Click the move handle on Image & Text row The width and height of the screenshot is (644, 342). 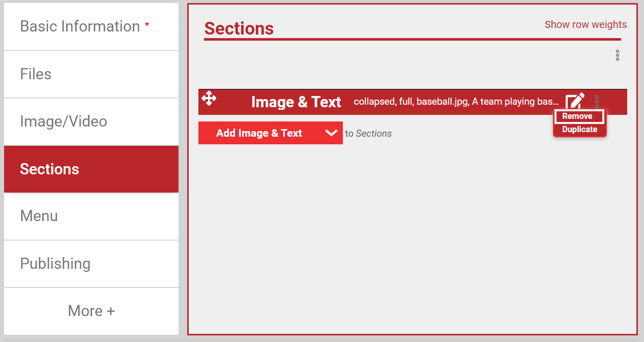(x=209, y=98)
